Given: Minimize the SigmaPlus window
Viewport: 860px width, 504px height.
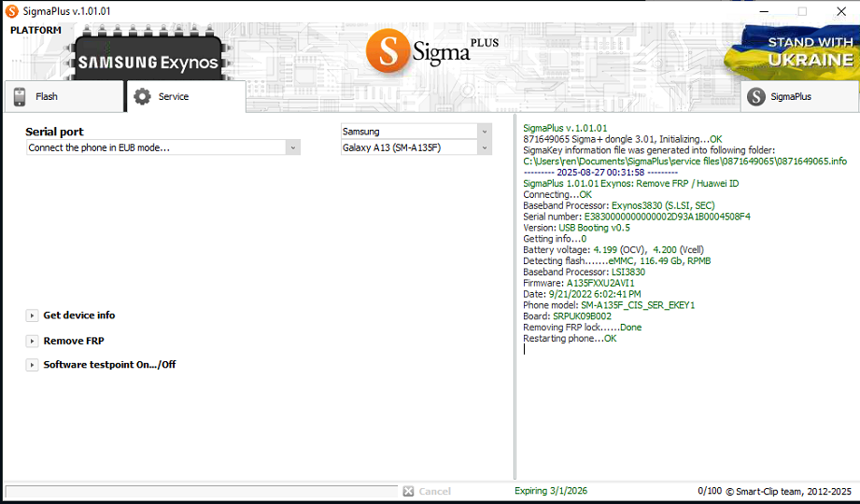Looking at the screenshot, I should tap(764, 11).
